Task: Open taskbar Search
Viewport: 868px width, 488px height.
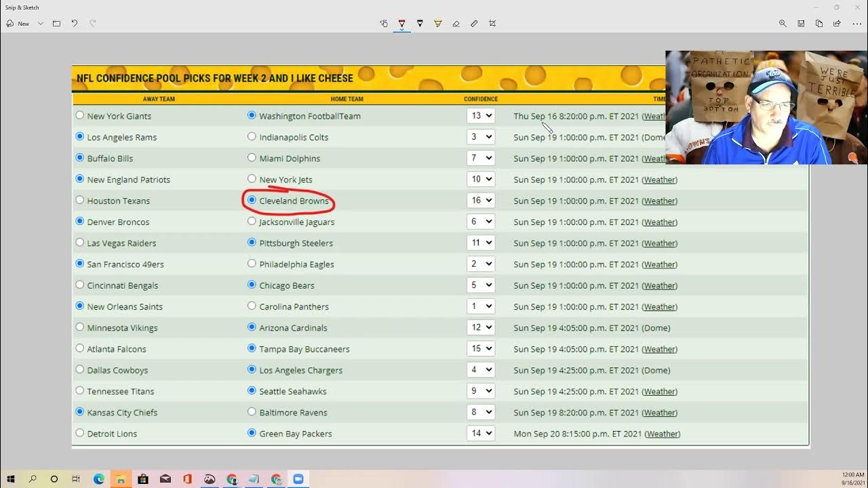Action: pyautogui.click(x=33, y=479)
